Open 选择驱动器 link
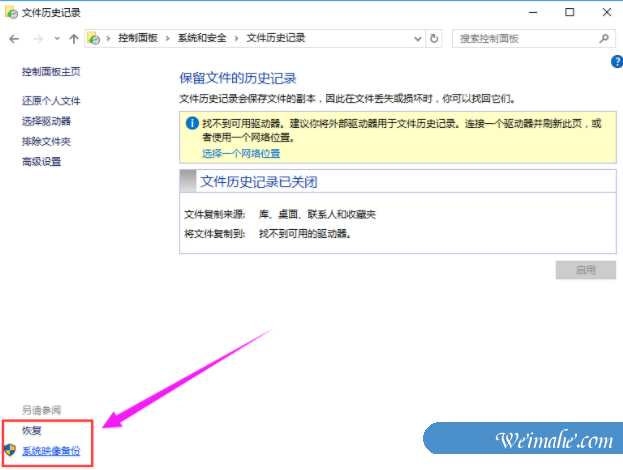This screenshot has height=470, width=623. [x=46, y=121]
